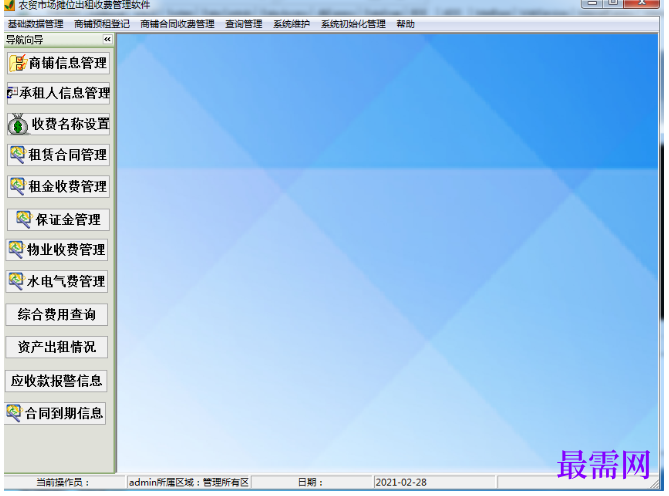Open the 商铺合同收费管理 menu
This screenshot has width=669, height=496.
(x=177, y=24)
